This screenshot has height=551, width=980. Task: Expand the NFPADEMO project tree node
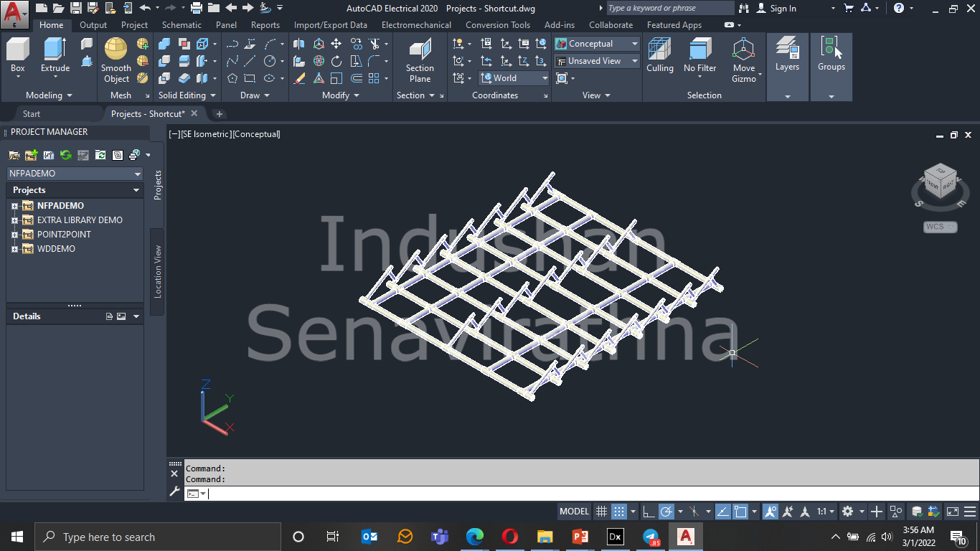[x=14, y=206]
